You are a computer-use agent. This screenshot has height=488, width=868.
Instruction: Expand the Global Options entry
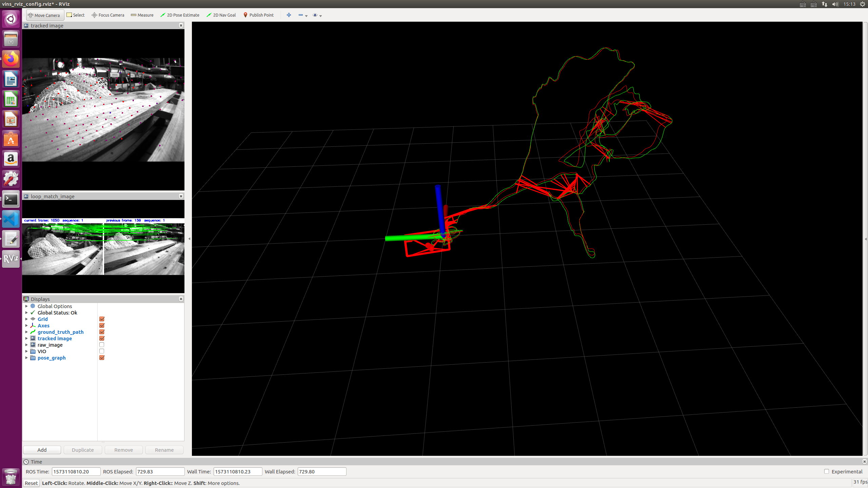(x=26, y=306)
